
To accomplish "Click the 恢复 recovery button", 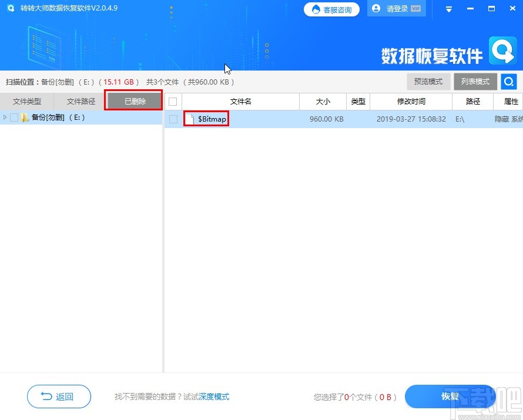I will [450, 397].
